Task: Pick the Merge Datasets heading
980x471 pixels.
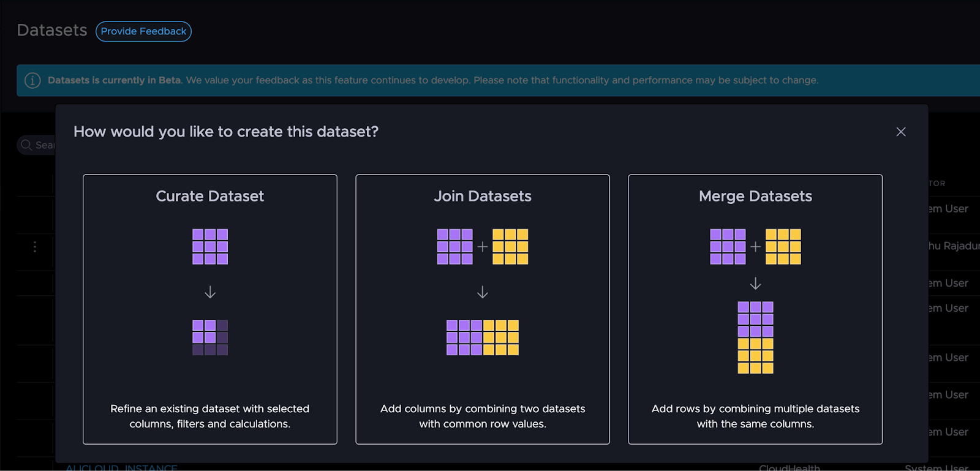Action: [x=755, y=196]
